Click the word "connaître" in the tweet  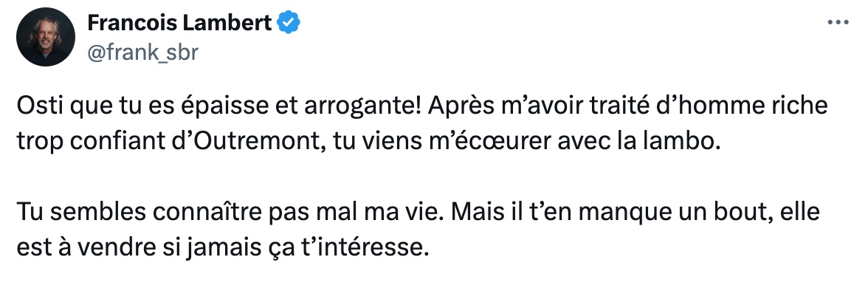click(209, 213)
